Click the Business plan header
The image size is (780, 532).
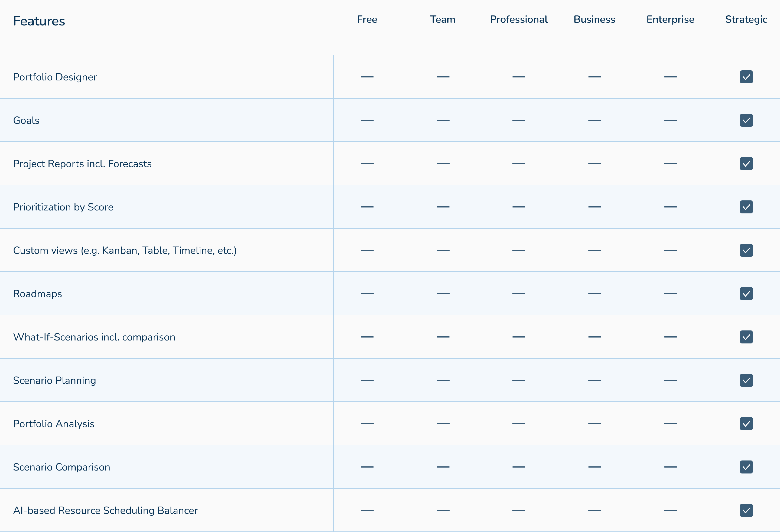[x=594, y=20]
